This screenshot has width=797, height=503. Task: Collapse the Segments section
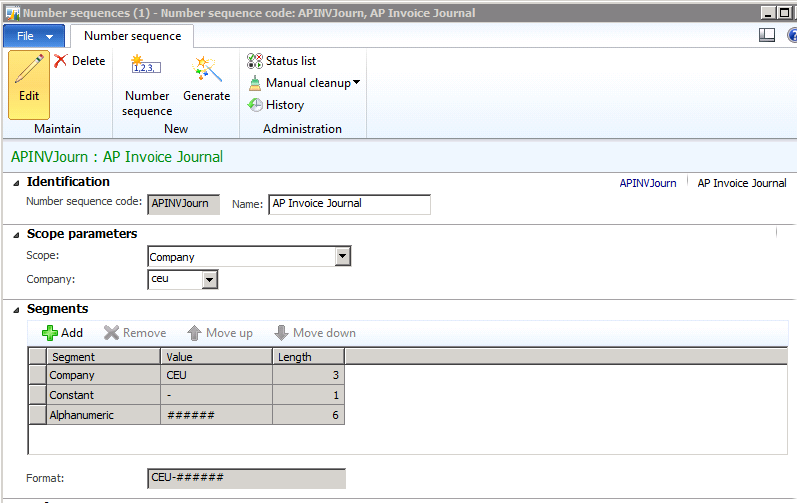16,309
